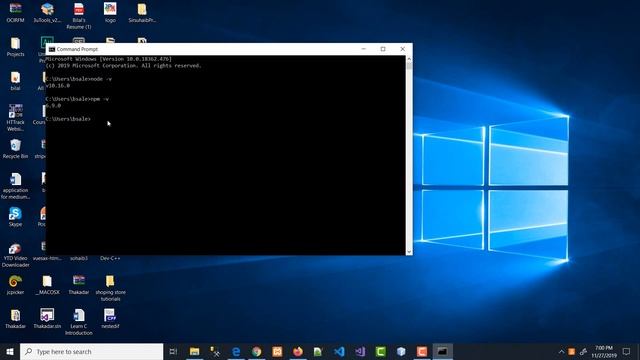The image size is (640, 360).
Task: Select the 'shoping store tutorials' folder
Action: [110, 288]
